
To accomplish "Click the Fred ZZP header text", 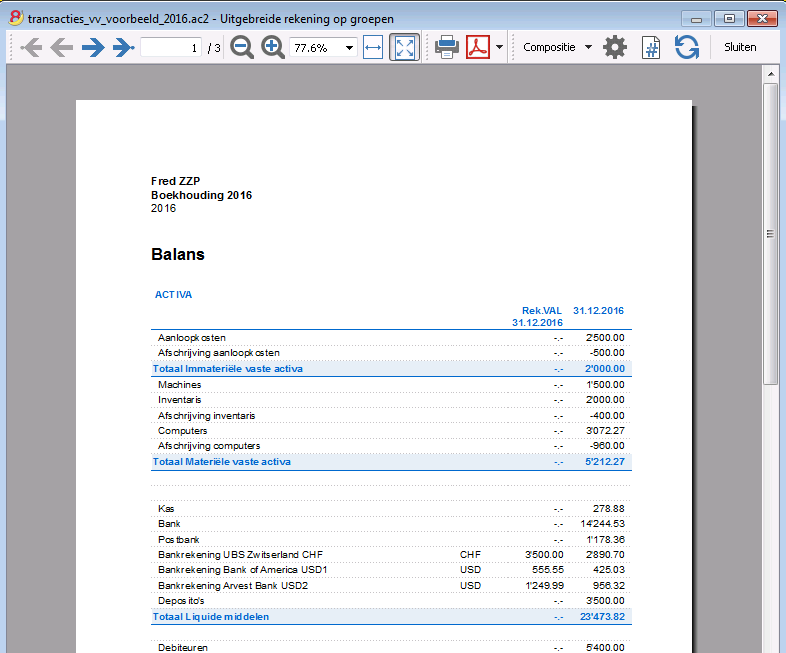I will (175, 181).
